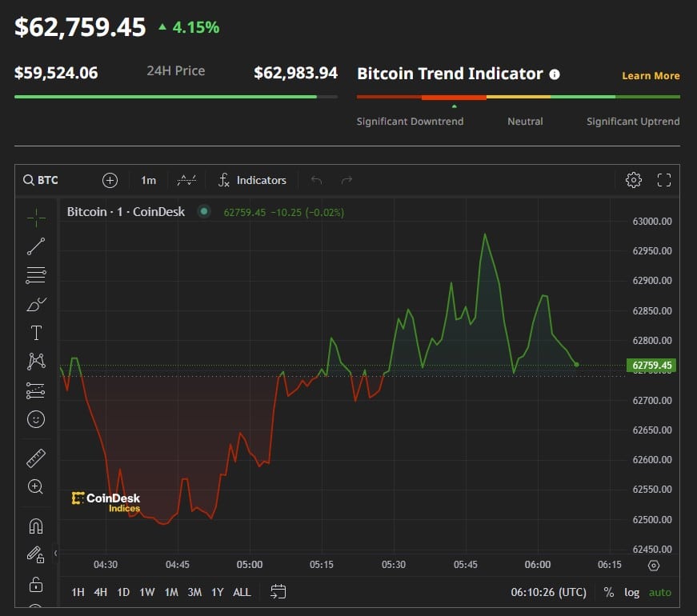Click the redo arrow
Screen dimensions: 697x616
(x=346, y=179)
